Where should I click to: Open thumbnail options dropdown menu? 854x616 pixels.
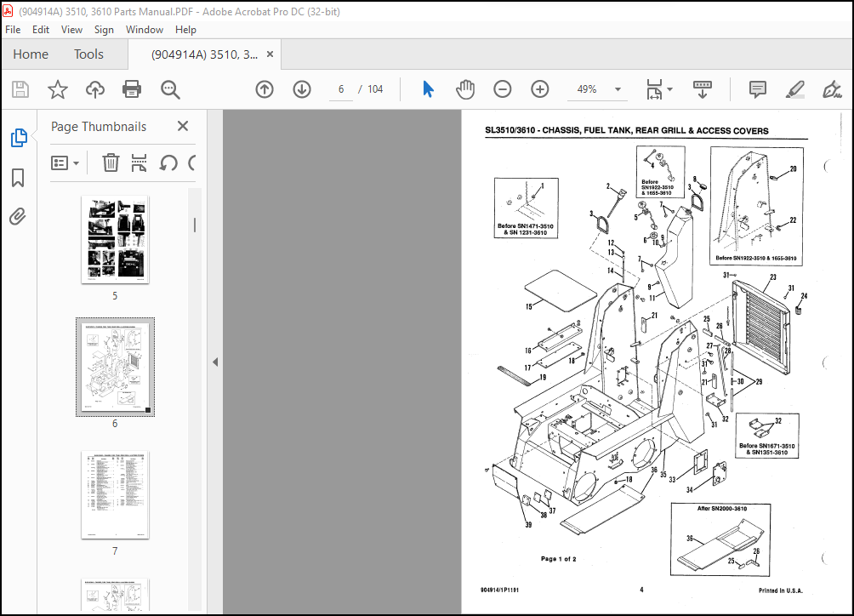click(x=65, y=163)
